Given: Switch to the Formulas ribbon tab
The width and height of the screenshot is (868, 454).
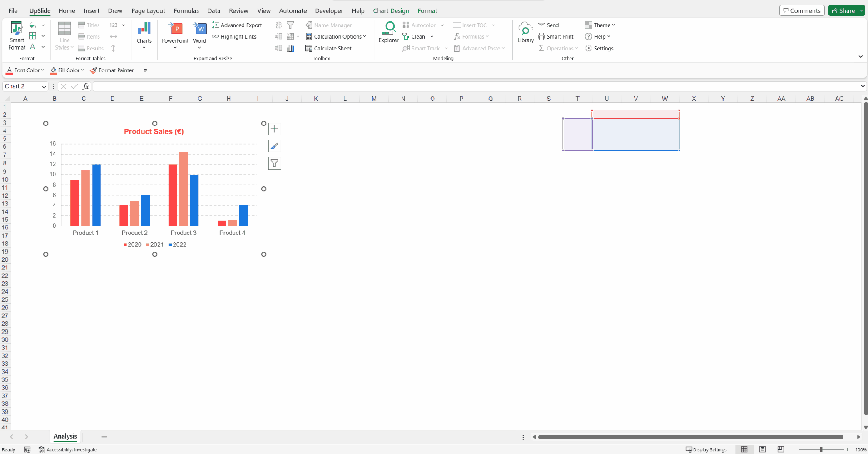Looking at the screenshot, I should pos(186,11).
